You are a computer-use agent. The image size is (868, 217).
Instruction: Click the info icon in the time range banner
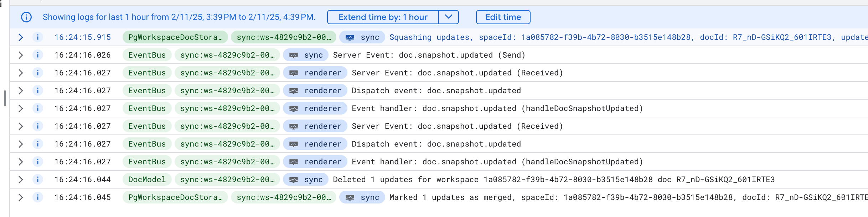26,17
